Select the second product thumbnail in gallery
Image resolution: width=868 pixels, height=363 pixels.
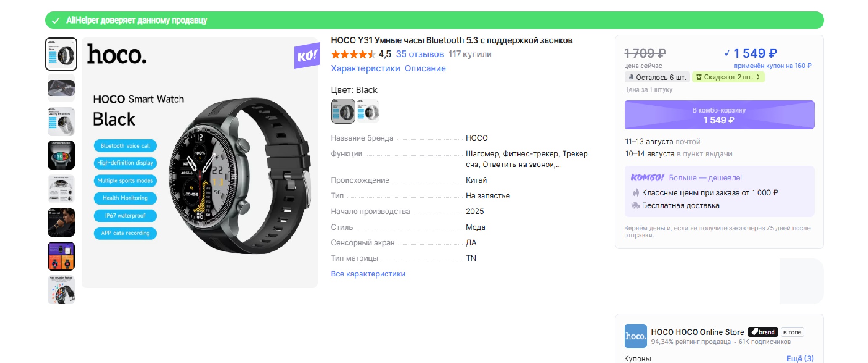[61, 88]
